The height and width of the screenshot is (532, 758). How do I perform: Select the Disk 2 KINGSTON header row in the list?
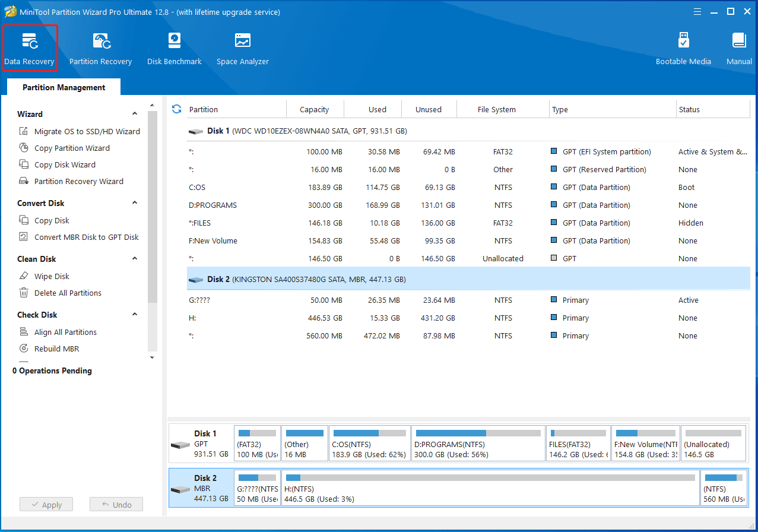coord(468,279)
